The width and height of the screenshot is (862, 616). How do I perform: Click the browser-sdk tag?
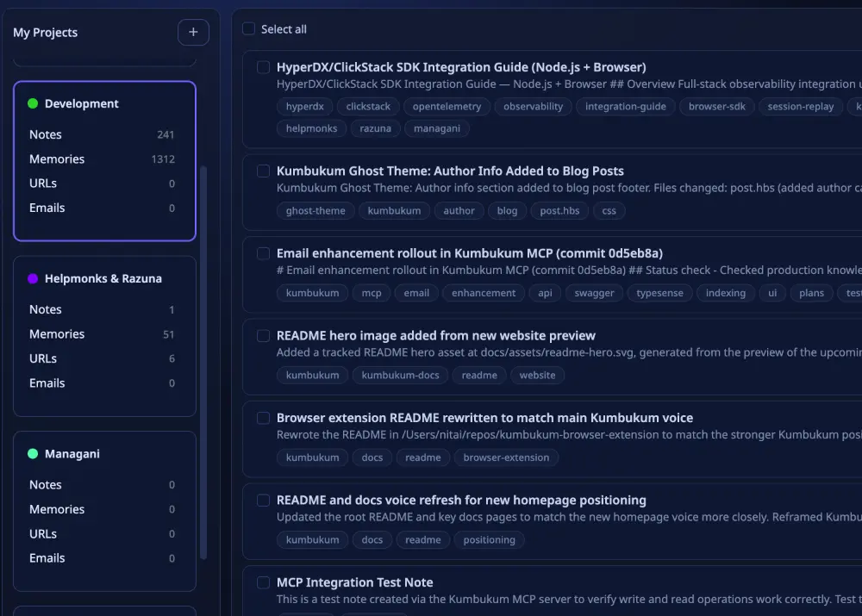[717, 107]
